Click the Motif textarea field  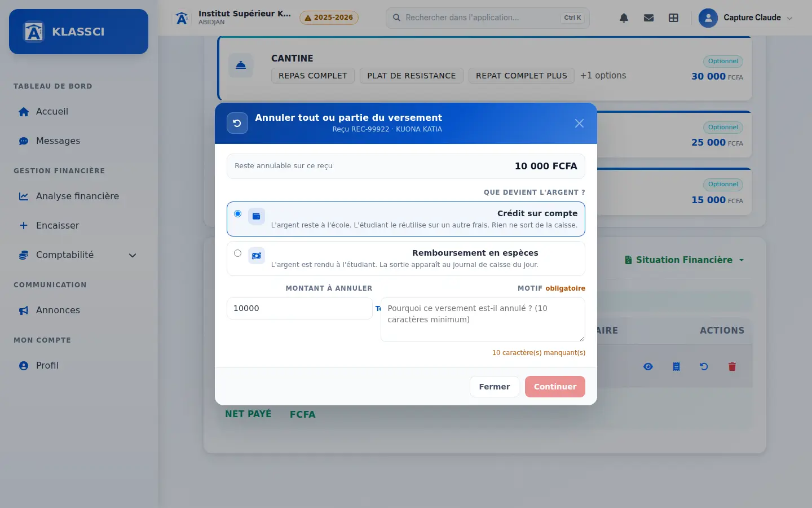(483, 319)
